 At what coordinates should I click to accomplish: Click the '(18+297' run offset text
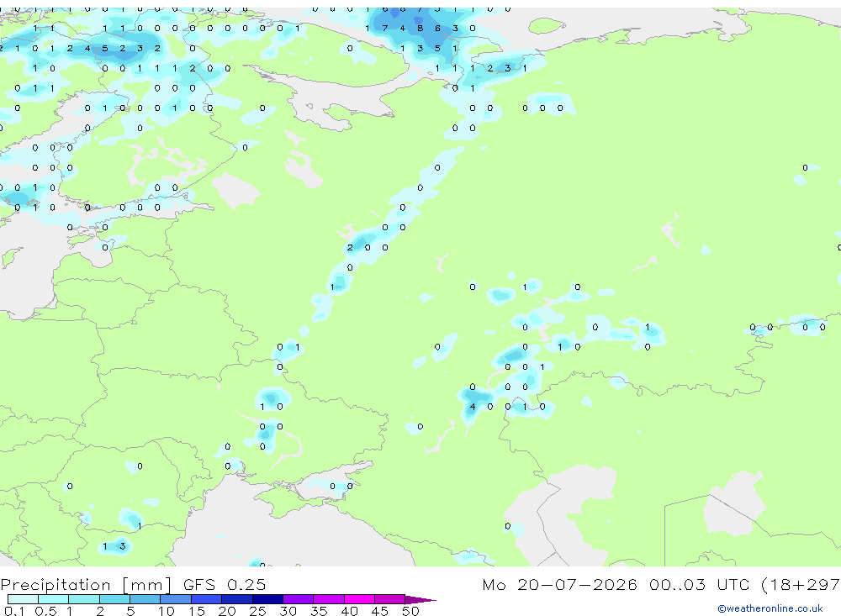click(x=801, y=584)
